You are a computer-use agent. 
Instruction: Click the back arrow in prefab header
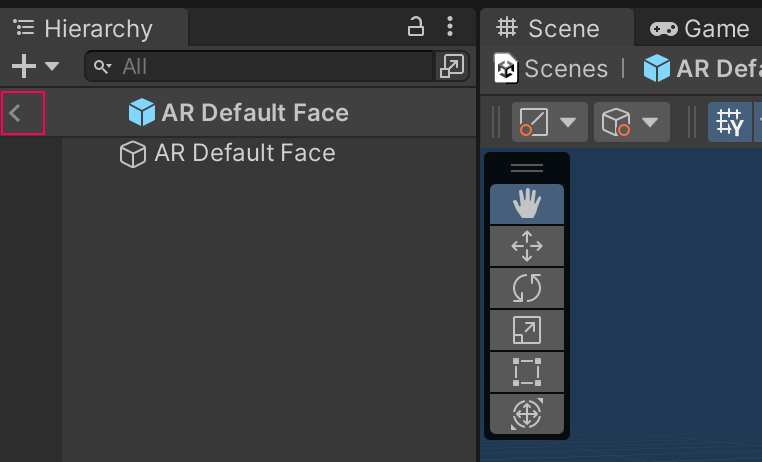[23, 113]
